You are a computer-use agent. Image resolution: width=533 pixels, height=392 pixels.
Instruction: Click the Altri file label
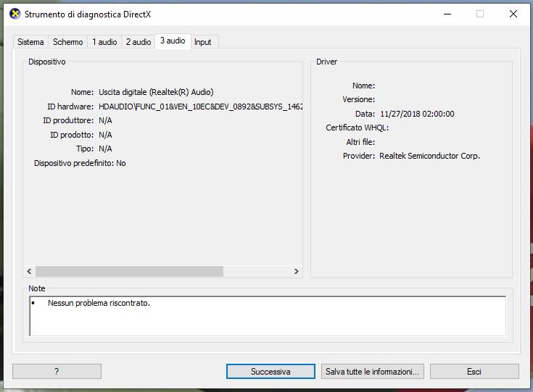(360, 142)
